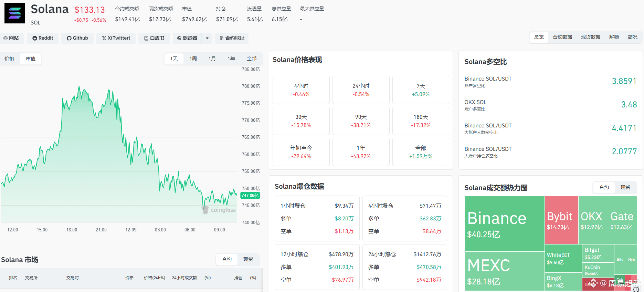Set chart range to 1周
The height and width of the screenshot is (292, 644).
[x=193, y=59]
